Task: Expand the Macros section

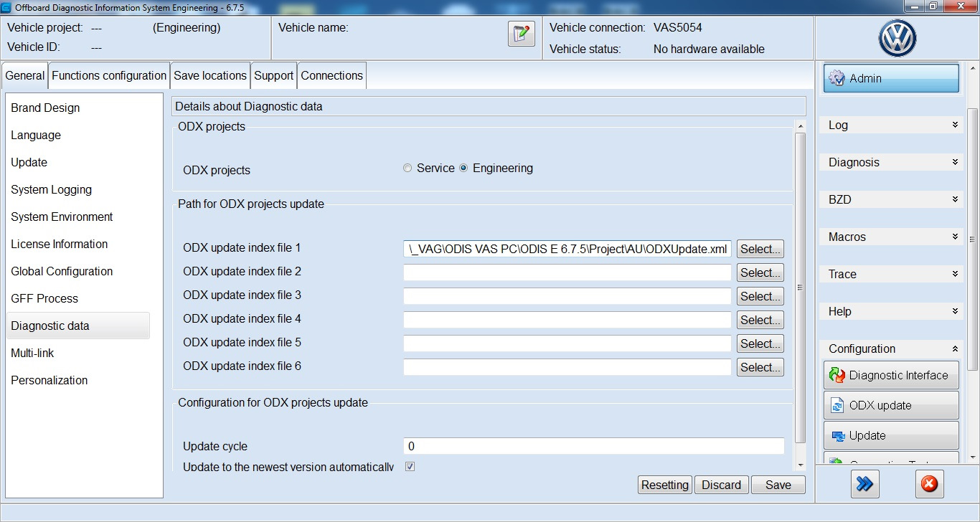Action: click(x=892, y=237)
